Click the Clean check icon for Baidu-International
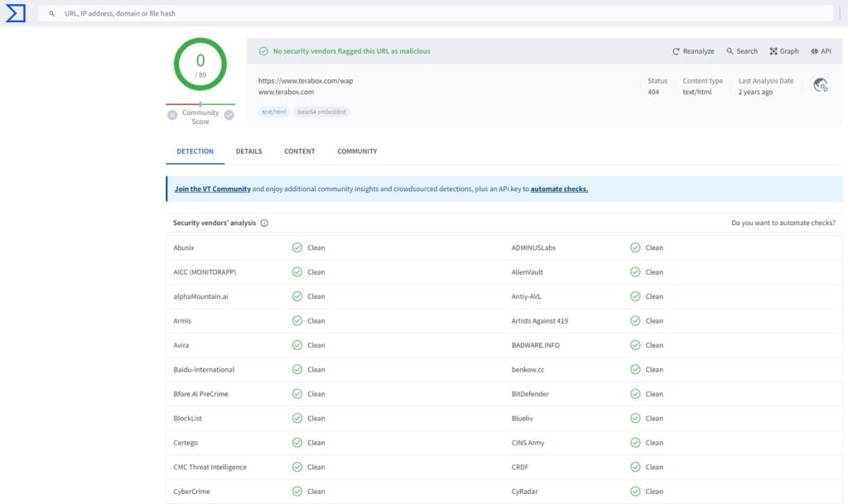Viewport: 848px width, 504px height. click(x=297, y=369)
